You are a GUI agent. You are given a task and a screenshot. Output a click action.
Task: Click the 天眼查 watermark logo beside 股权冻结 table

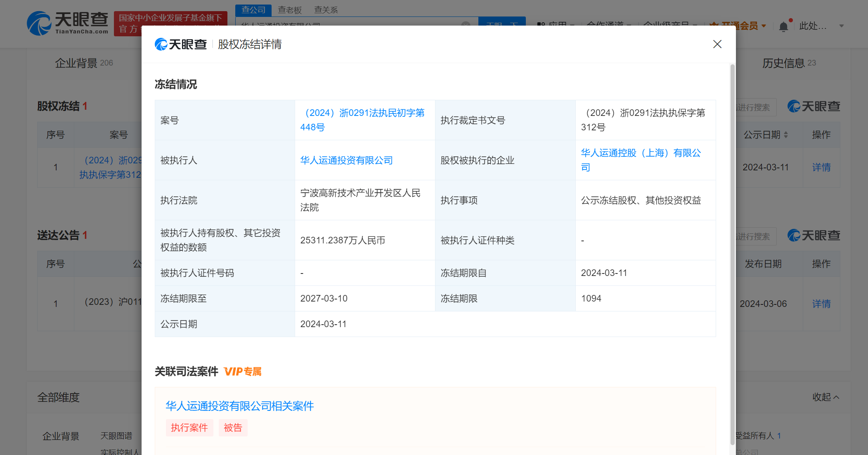(x=814, y=106)
